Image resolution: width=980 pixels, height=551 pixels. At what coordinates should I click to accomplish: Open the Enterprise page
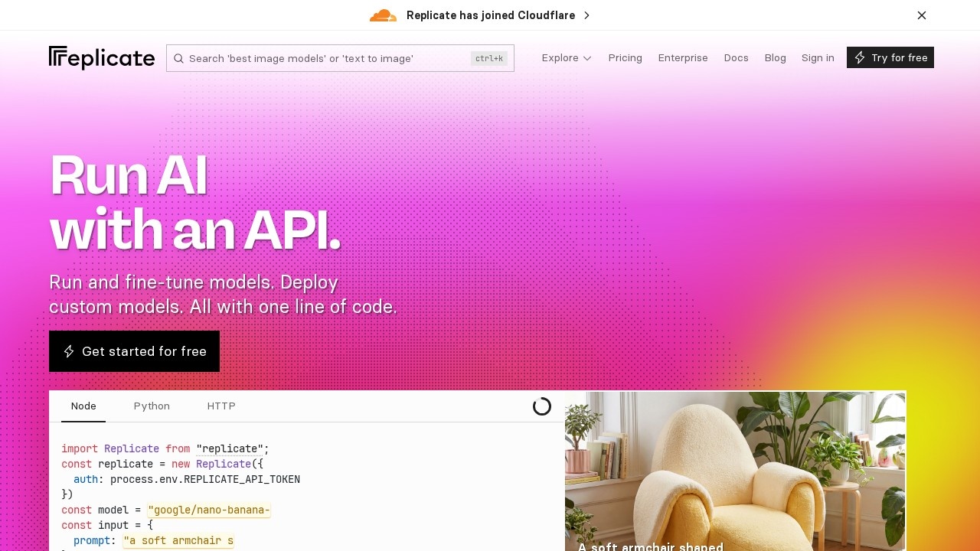click(x=683, y=58)
